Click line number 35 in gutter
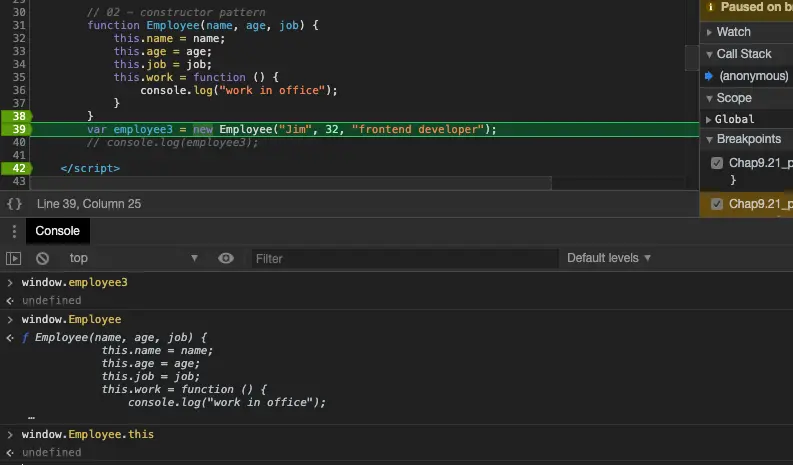Image resolution: width=793 pixels, height=465 pixels. point(19,77)
